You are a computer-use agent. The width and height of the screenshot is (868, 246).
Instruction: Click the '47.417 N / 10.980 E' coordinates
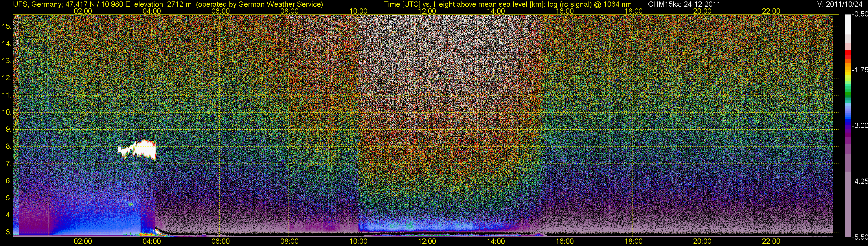[98, 4]
